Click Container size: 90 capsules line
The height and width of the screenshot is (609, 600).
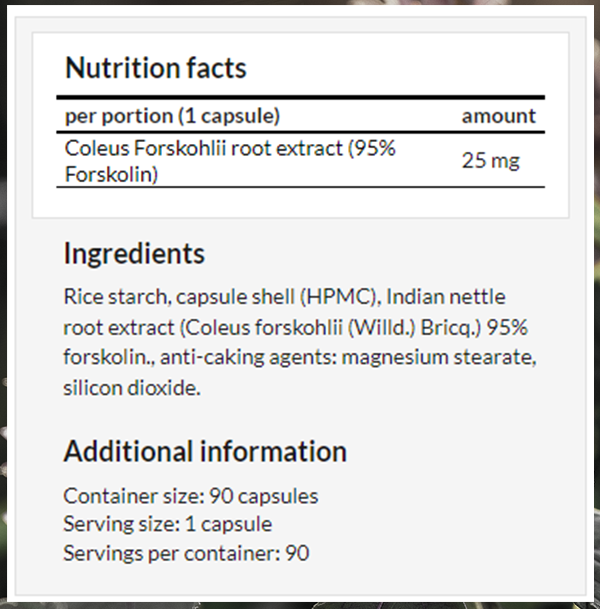pos(191,496)
